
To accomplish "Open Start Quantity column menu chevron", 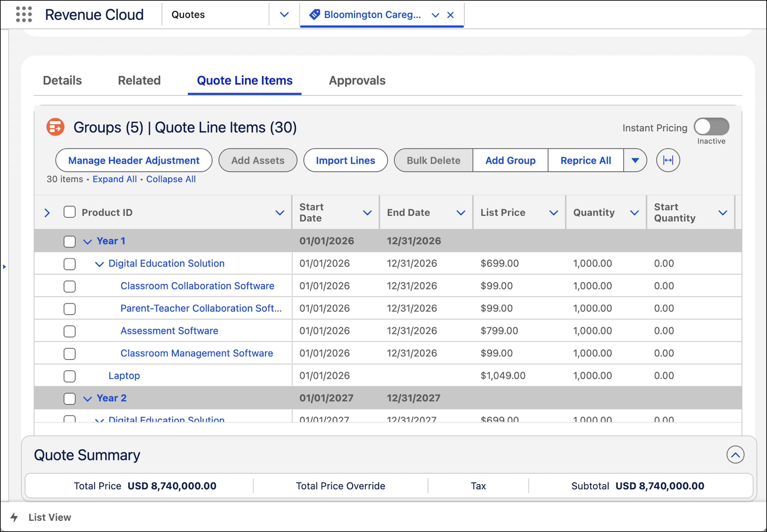I will tap(723, 213).
